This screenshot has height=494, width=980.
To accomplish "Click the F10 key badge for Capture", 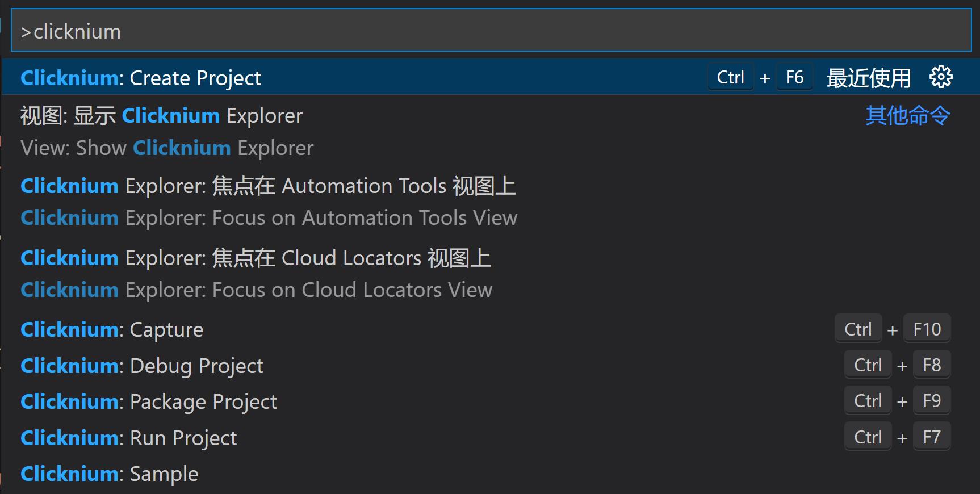I will click(927, 329).
